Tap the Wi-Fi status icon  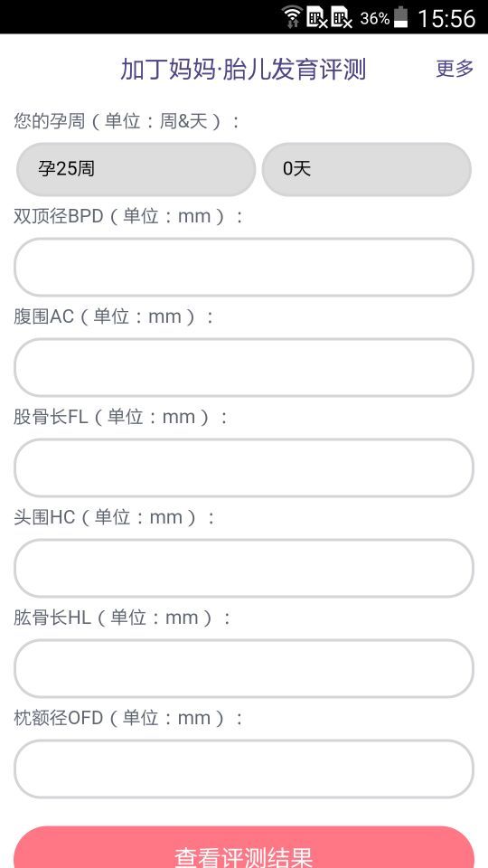pos(292,16)
